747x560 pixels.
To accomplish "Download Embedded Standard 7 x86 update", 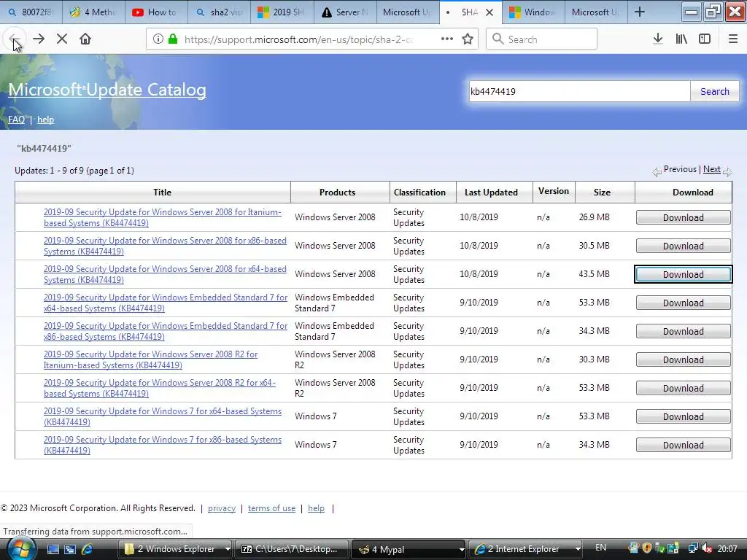I will pyautogui.click(x=683, y=332).
